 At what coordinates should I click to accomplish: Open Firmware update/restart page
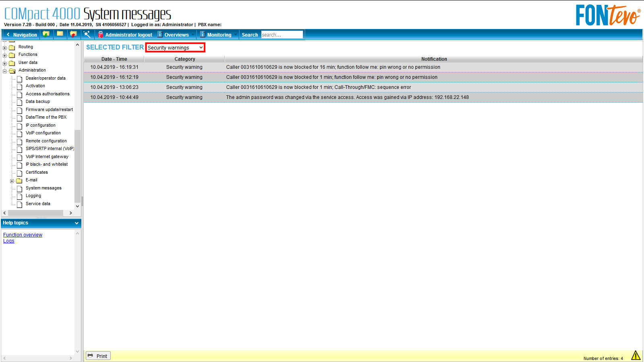pos(49,110)
